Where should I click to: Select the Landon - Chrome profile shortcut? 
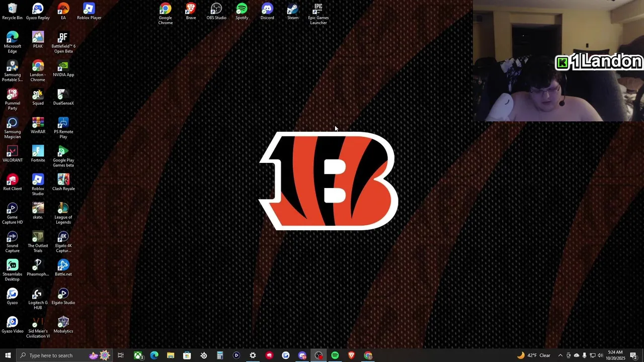[x=38, y=71]
